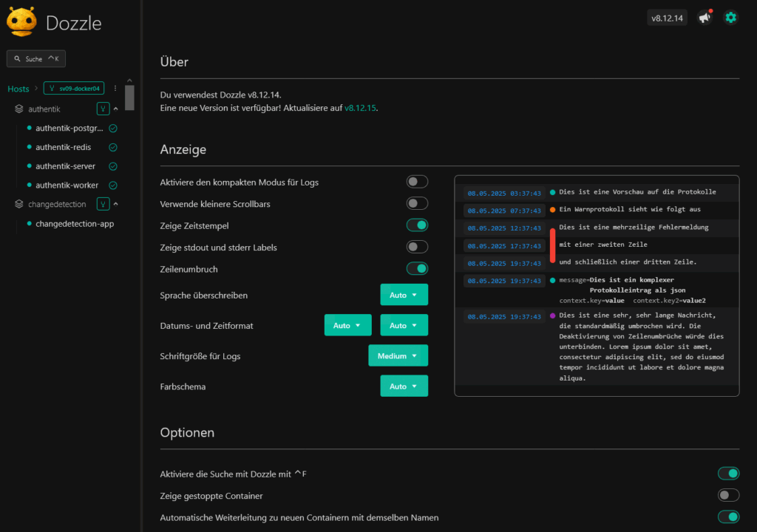Enable the compact mode for logs toggle
The height and width of the screenshot is (532, 757).
click(x=417, y=182)
